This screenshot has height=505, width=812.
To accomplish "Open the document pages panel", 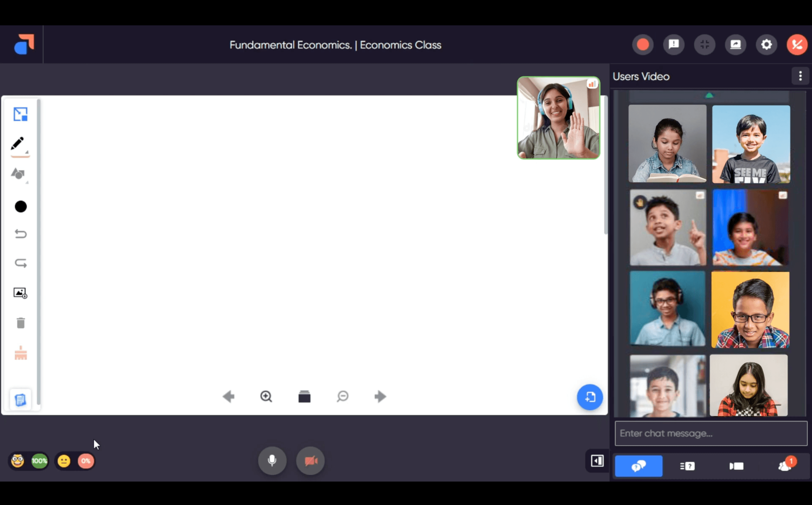I will coord(20,400).
